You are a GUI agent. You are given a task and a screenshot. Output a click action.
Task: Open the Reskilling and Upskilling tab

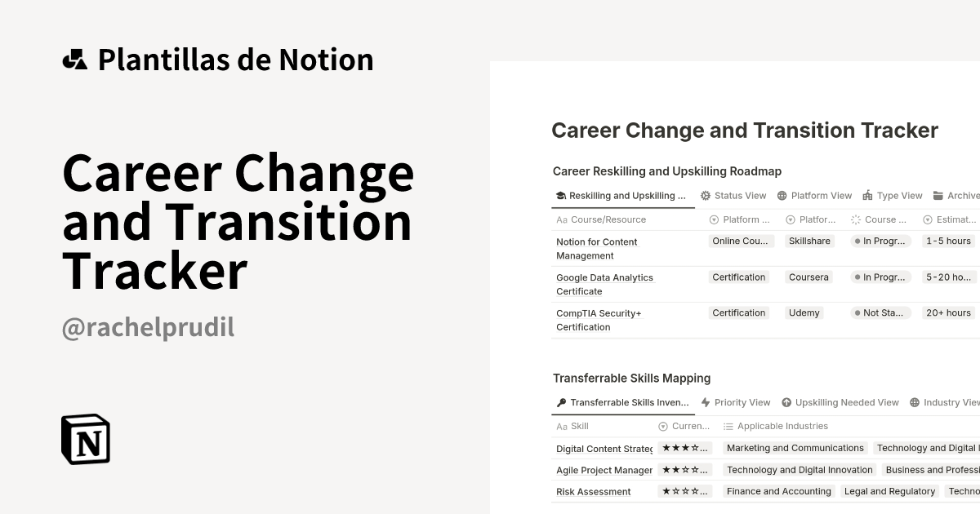[622, 196]
